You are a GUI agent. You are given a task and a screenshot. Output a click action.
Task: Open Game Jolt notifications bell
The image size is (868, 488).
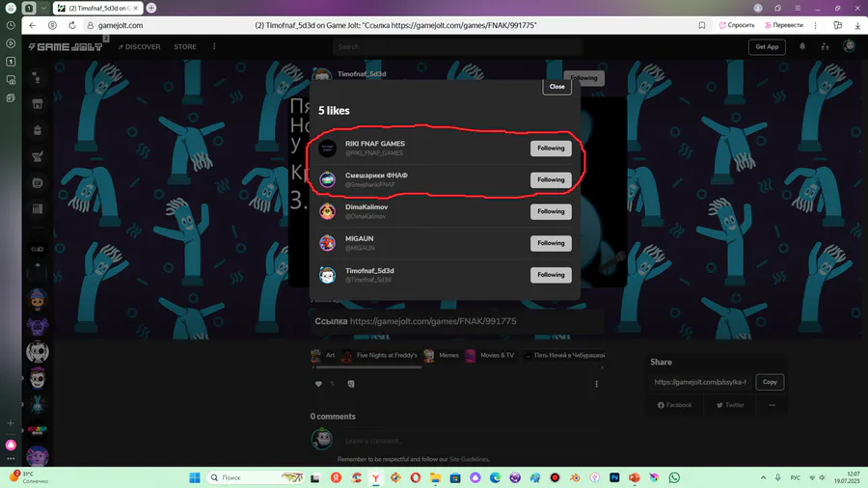click(x=802, y=46)
